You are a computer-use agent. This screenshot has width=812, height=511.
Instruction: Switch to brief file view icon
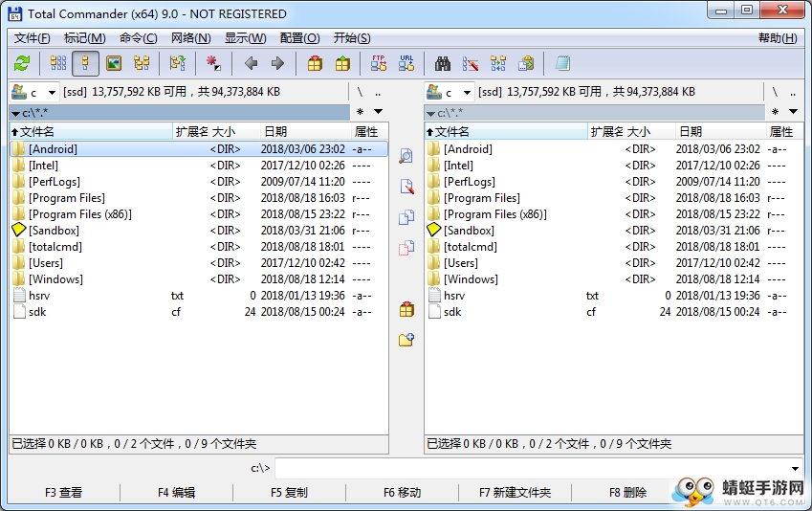(58, 64)
